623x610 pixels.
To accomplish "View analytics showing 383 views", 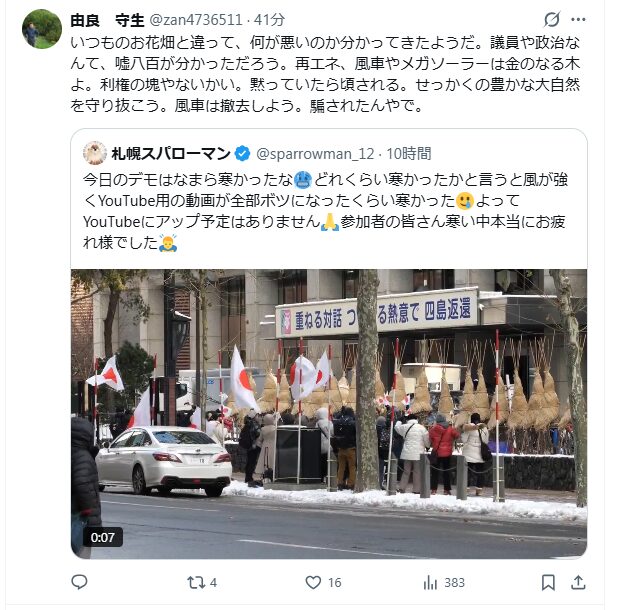I will (x=444, y=583).
